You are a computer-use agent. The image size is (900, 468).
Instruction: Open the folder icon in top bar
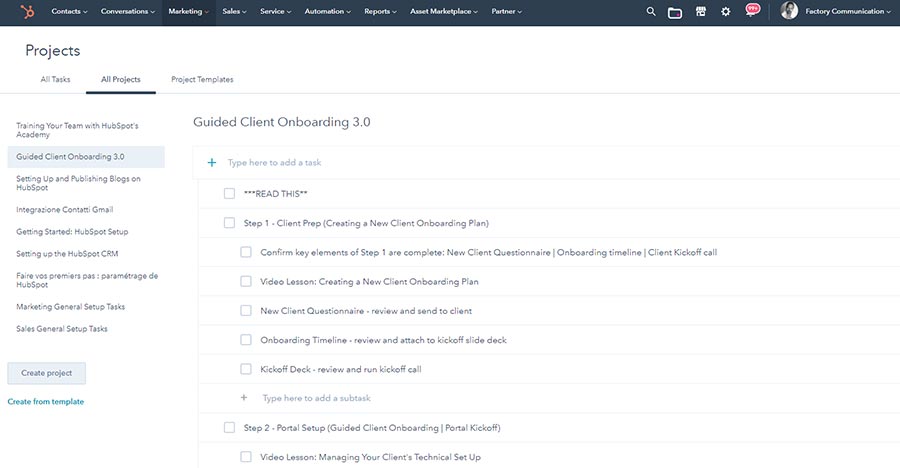(675, 12)
